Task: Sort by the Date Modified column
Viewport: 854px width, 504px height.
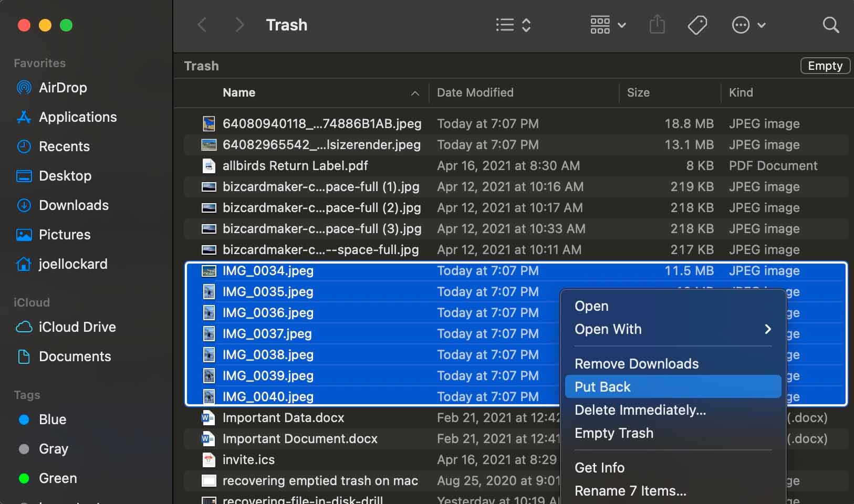Action: (x=475, y=92)
